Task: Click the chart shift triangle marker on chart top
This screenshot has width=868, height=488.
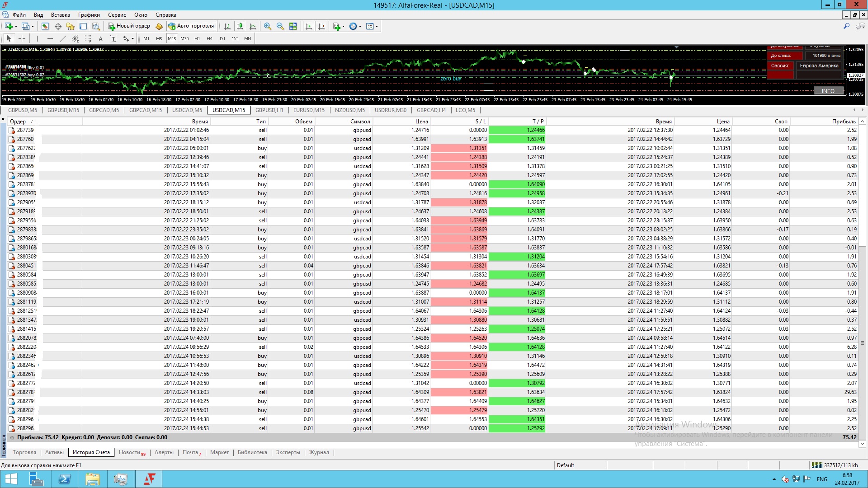Action: pyautogui.click(x=676, y=47)
